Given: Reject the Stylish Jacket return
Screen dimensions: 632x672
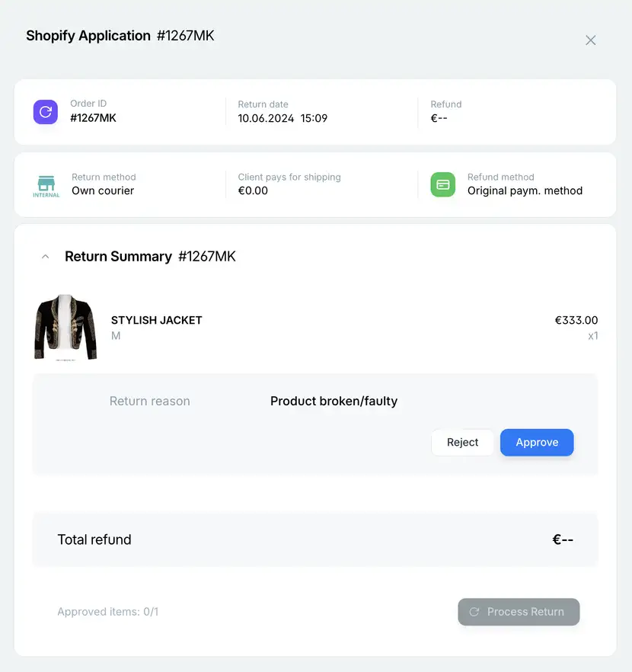Looking at the screenshot, I should (x=462, y=442).
